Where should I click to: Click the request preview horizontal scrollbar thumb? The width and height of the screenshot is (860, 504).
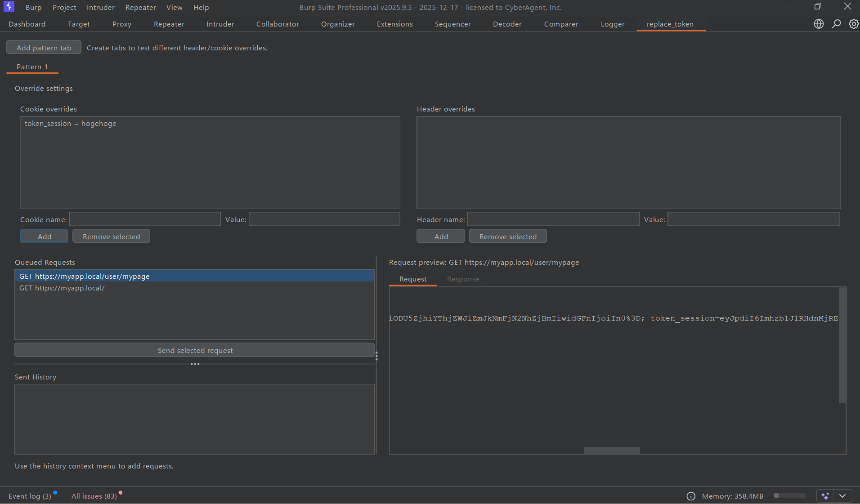[x=612, y=450]
